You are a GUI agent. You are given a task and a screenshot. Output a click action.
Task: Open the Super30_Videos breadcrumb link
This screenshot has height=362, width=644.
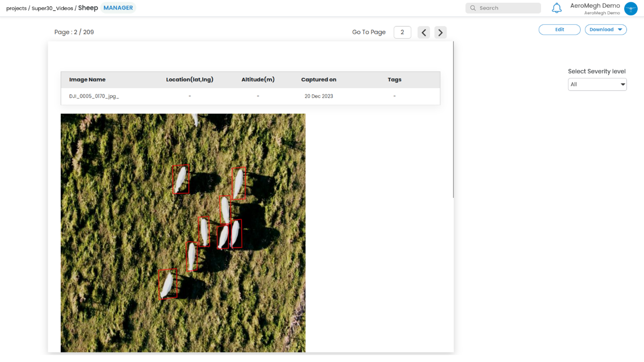click(52, 9)
